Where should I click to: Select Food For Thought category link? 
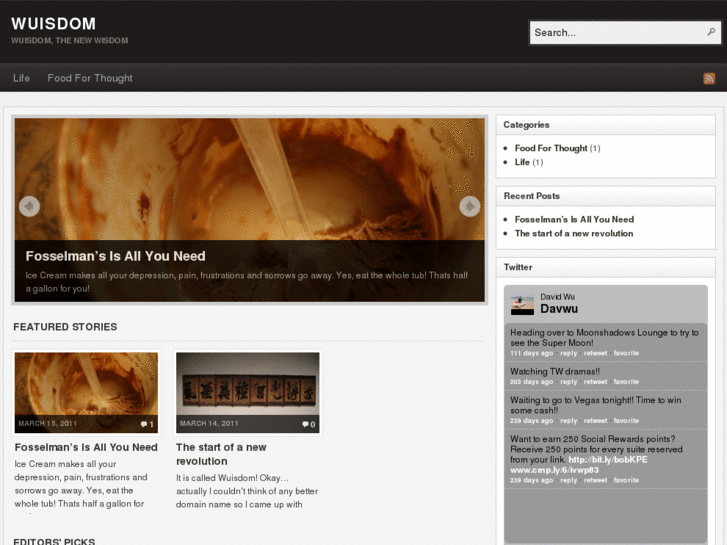(551, 148)
